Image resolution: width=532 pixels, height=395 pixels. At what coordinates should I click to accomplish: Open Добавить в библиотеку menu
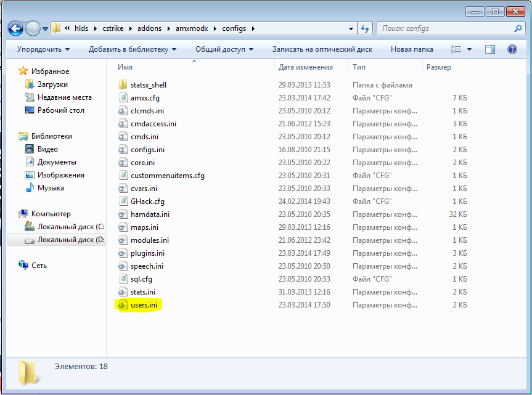[133, 49]
